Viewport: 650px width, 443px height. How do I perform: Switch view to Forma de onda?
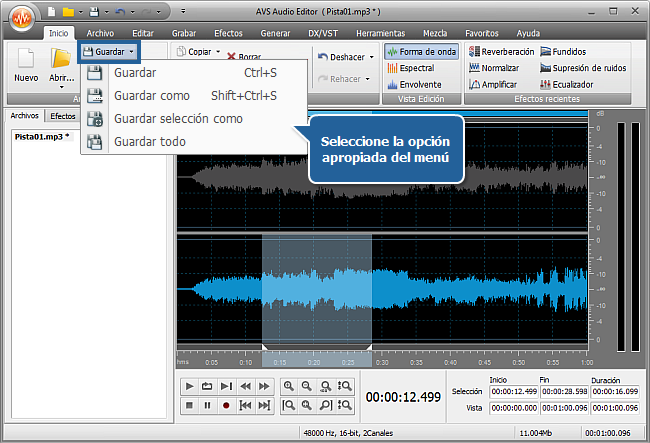(421, 52)
